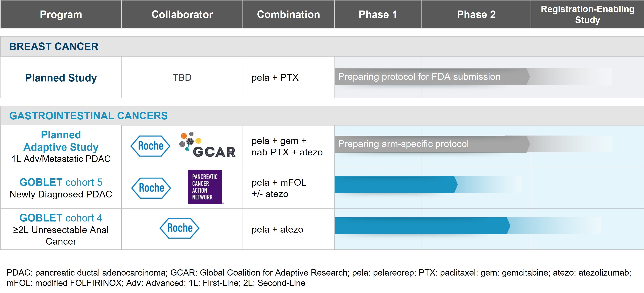
Task: Click the TBD collaborator cell
Action: coord(182,78)
